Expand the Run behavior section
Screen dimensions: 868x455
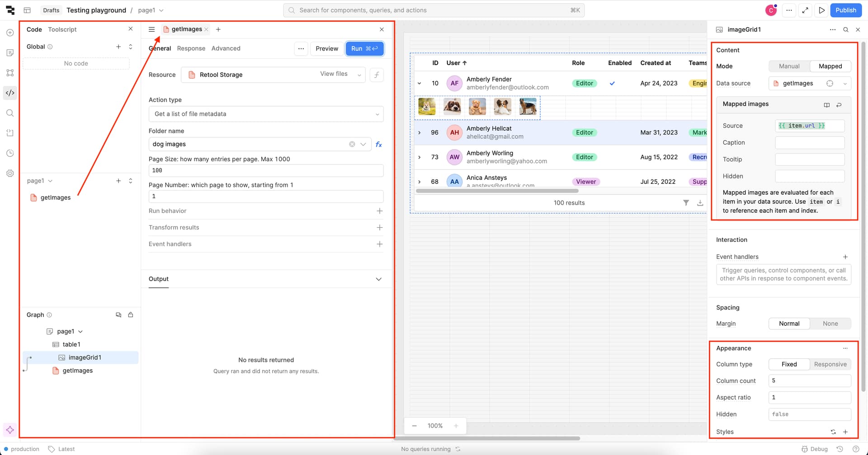tap(379, 211)
